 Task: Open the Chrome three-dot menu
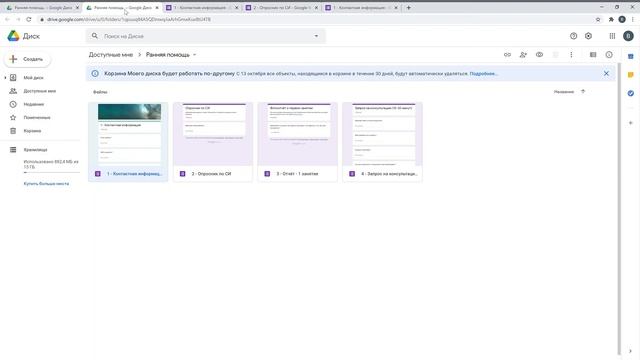coord(633,19)
